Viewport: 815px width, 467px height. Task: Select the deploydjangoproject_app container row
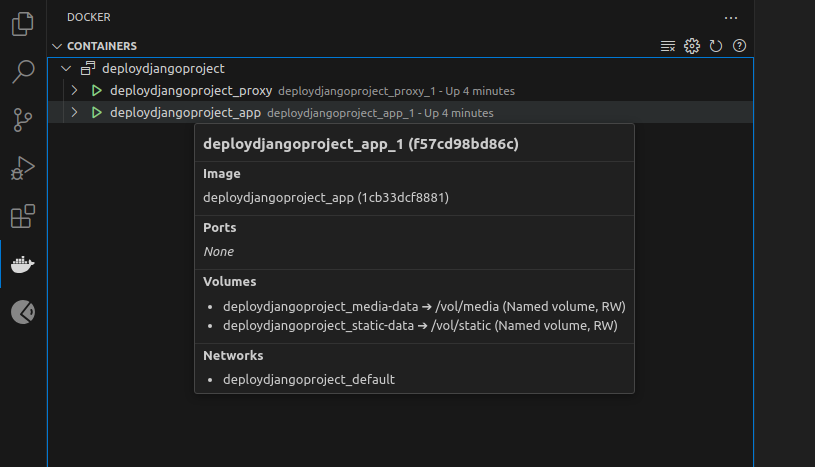click(x=400, y=112)
